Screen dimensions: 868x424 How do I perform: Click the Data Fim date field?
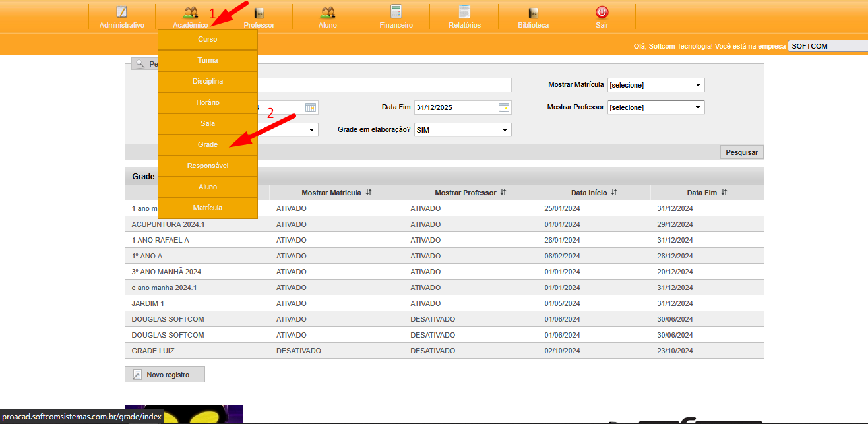pos(455,107)
